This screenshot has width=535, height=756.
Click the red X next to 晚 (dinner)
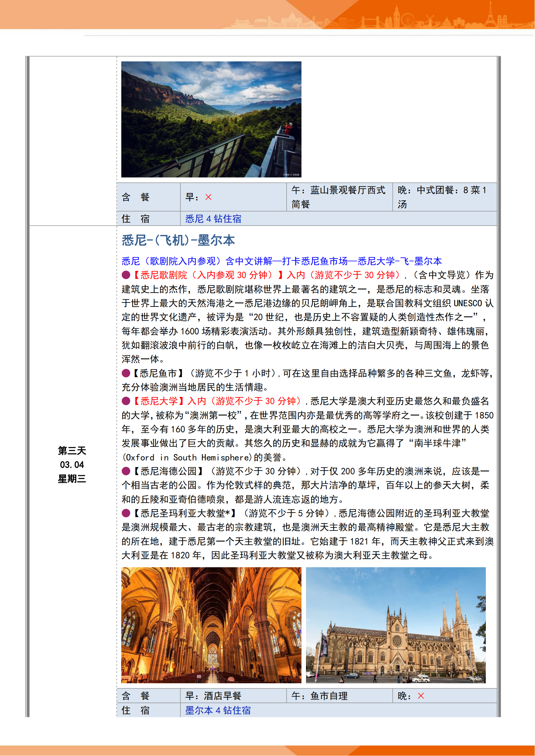(x=421, y=696)
